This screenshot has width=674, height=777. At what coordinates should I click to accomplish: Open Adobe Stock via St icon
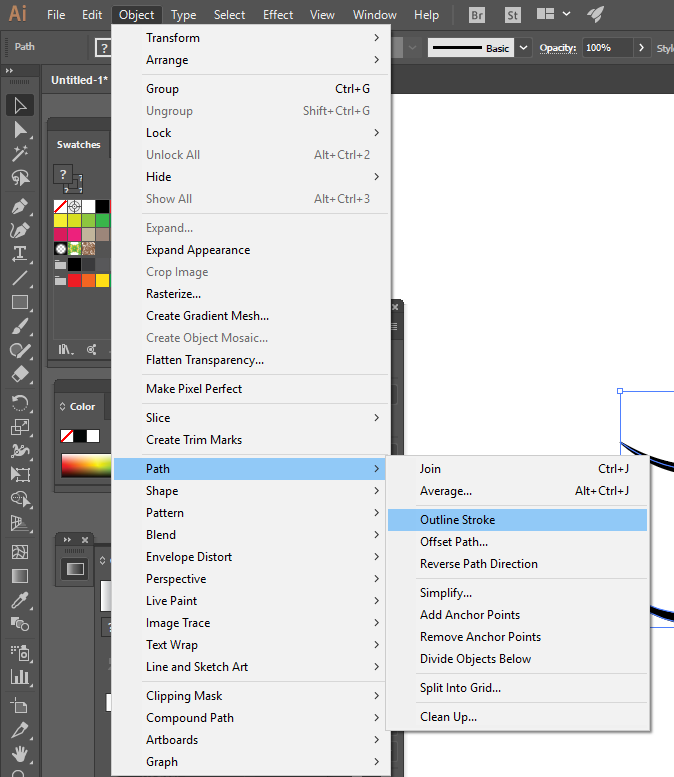(512, 15)
